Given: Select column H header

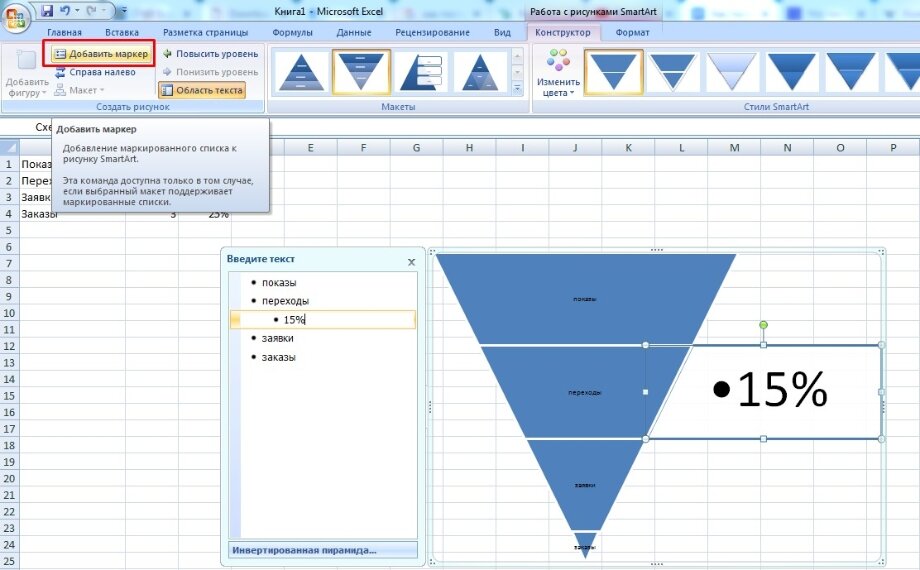Looking at the screenshot, I should (469, 147).
